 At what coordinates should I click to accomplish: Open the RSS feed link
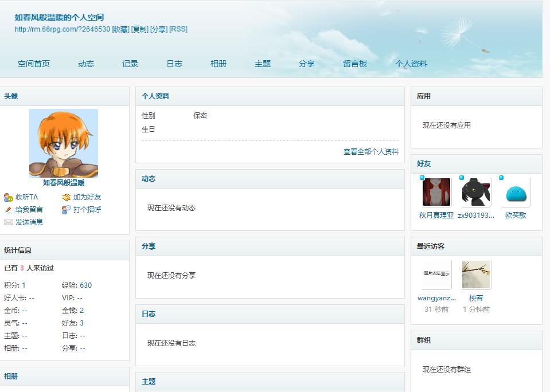point(178,29)
